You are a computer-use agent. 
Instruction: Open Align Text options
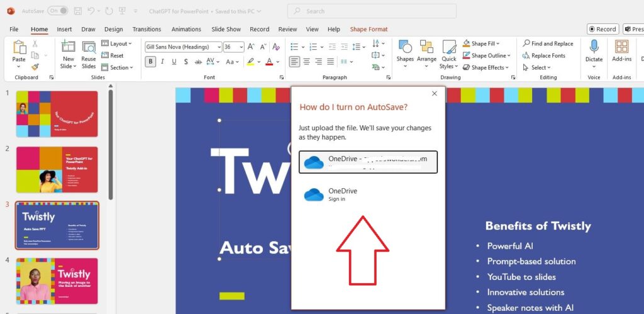pos(378,55)
